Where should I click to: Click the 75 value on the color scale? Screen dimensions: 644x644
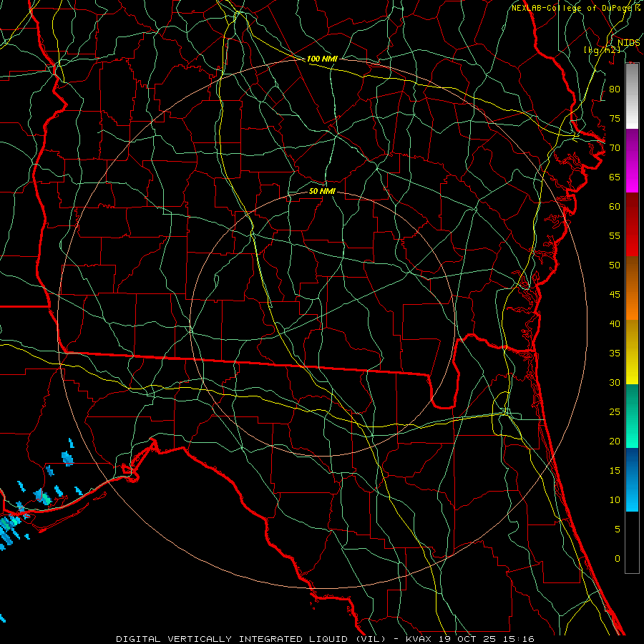tap(615, 118)
